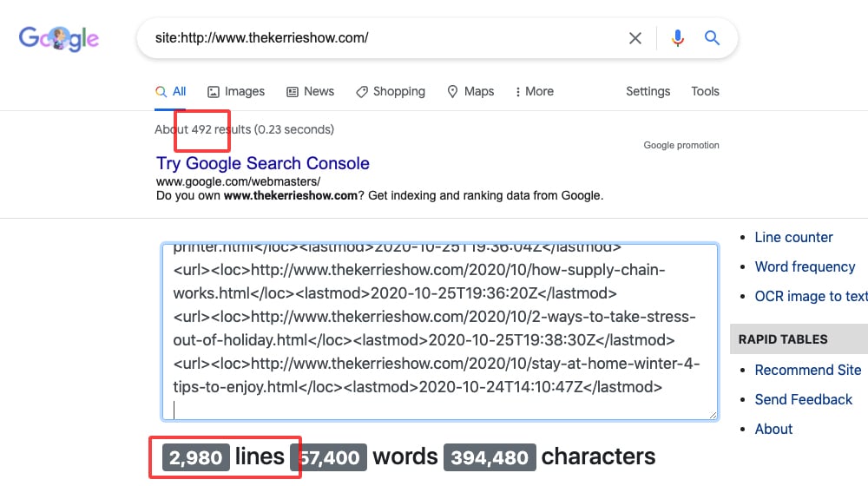Open the Shopping tab

pyautogui.click(x=391, y=91)
